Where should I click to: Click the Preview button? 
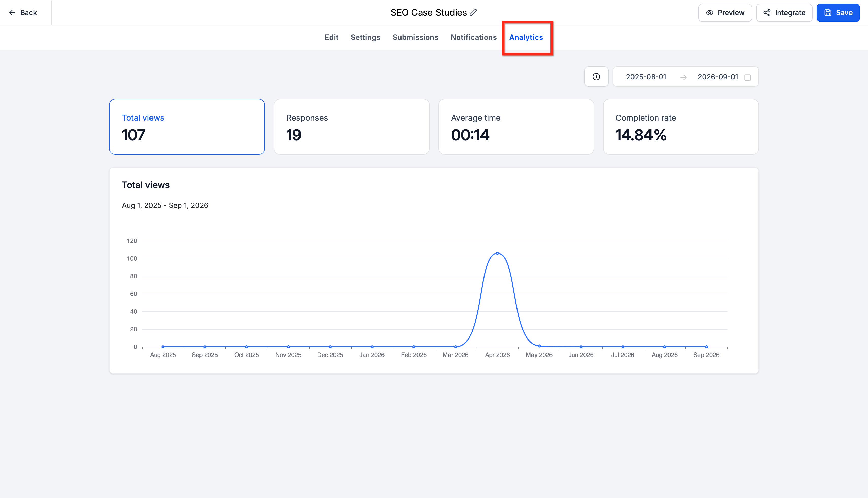click(x=725, y=13)
